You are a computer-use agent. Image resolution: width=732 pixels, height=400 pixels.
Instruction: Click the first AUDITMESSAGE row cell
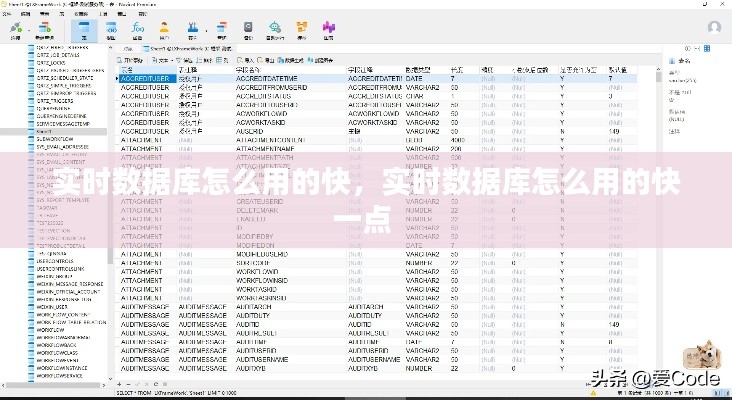point(146,307)
